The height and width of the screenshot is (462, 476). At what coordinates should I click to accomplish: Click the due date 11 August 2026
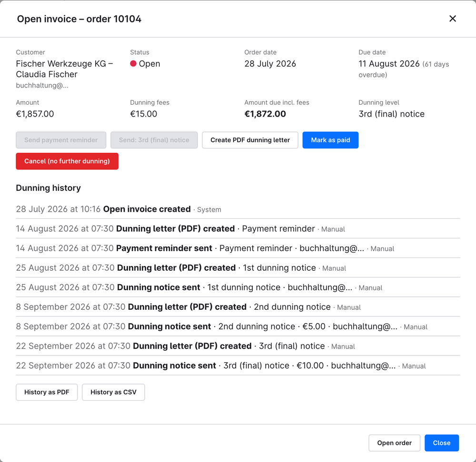(389, 64)
